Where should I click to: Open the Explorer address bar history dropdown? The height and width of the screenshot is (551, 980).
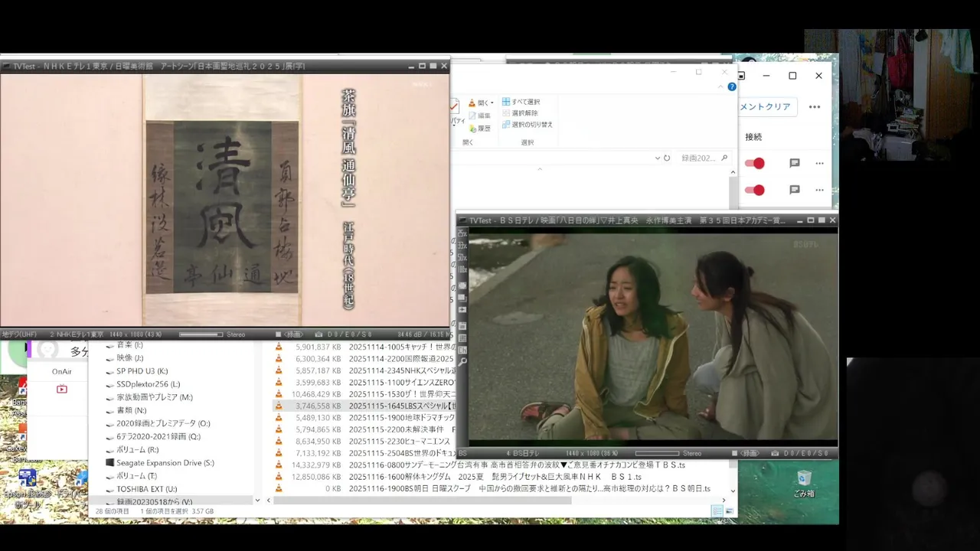(658, 158)
